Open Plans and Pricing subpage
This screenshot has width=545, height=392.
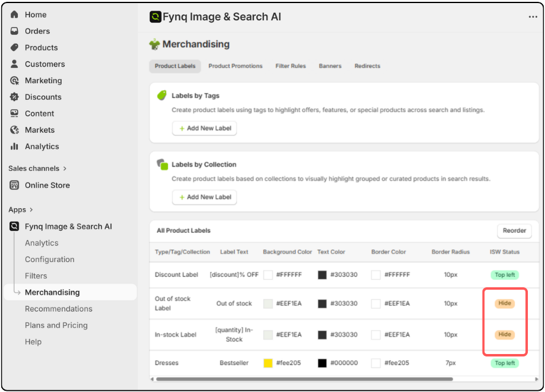(x=56, y=325)
